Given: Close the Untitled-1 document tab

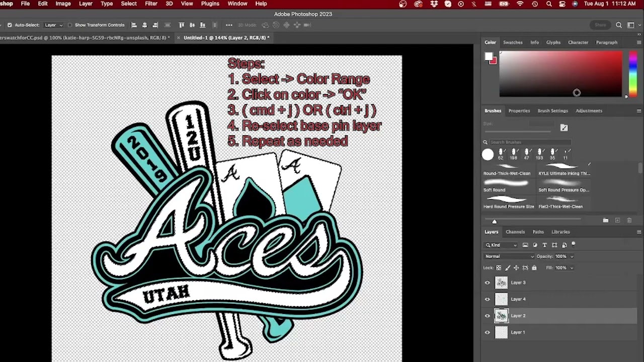Looking at the screenshot, I should (178, 38).
